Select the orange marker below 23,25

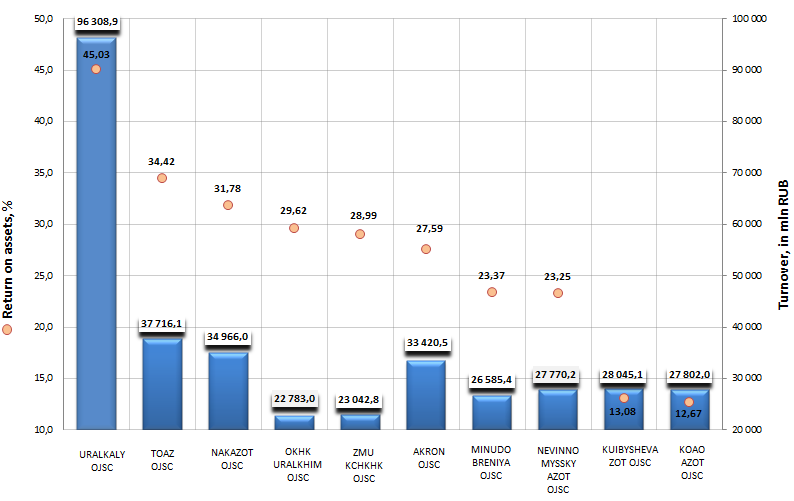click(558, 293)
